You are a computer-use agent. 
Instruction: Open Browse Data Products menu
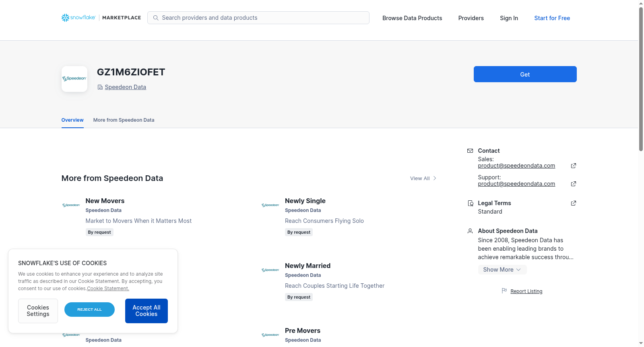(x=412, y=18)
